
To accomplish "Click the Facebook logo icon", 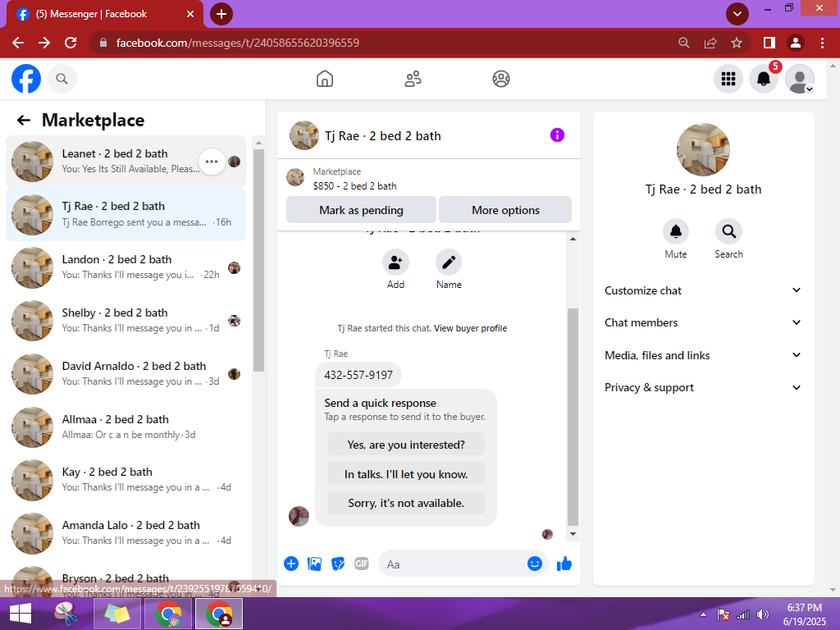I will point(26,79).
